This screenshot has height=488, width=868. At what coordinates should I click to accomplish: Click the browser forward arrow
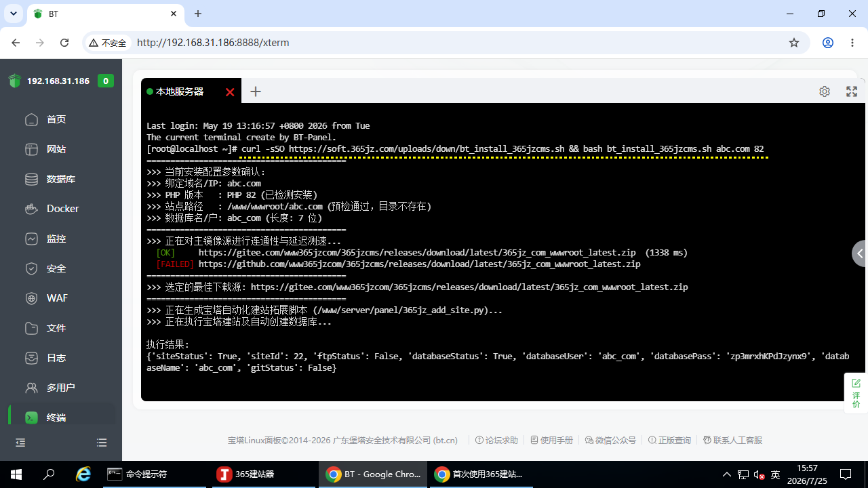coord(40,43)
